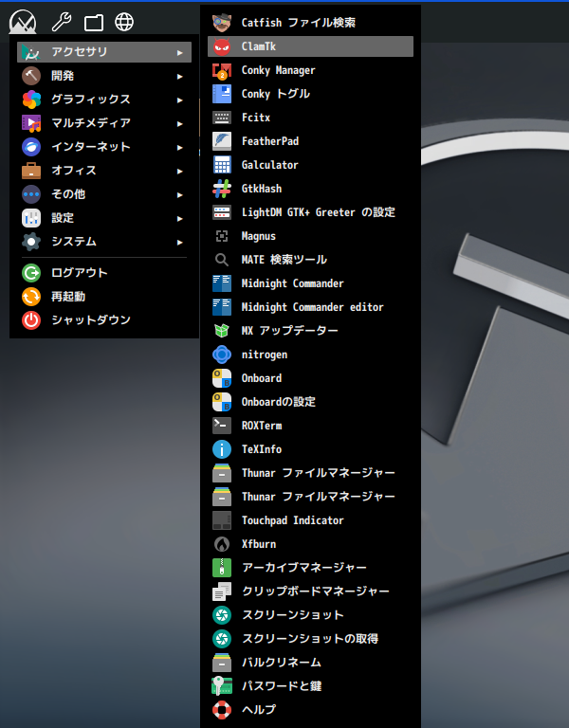Click the Xfburn flame icon
569x728 pixels.
222,544
